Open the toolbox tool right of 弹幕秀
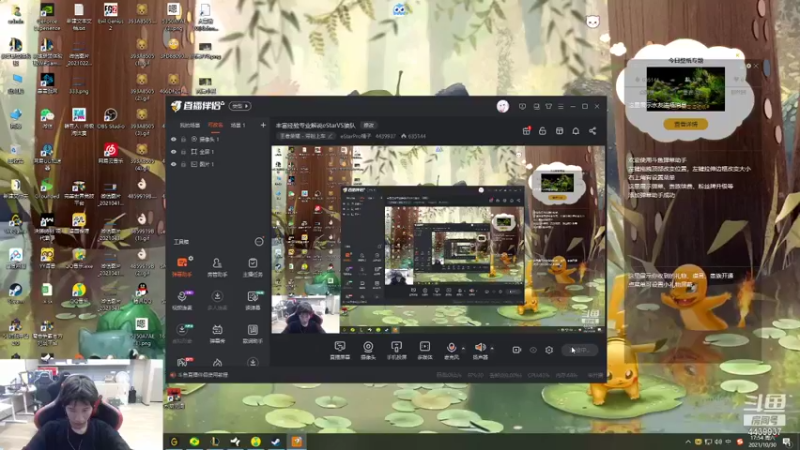 253,333
